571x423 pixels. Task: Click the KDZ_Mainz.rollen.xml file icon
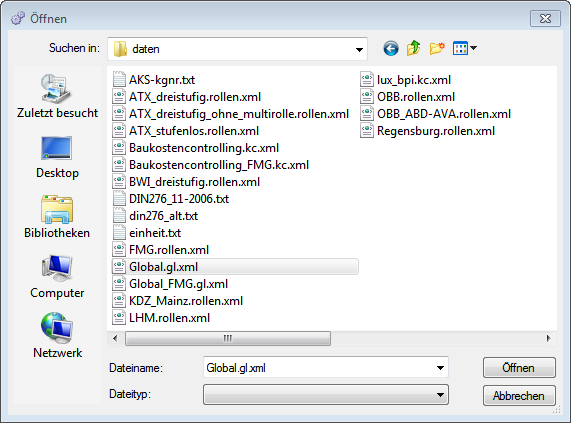119,300
